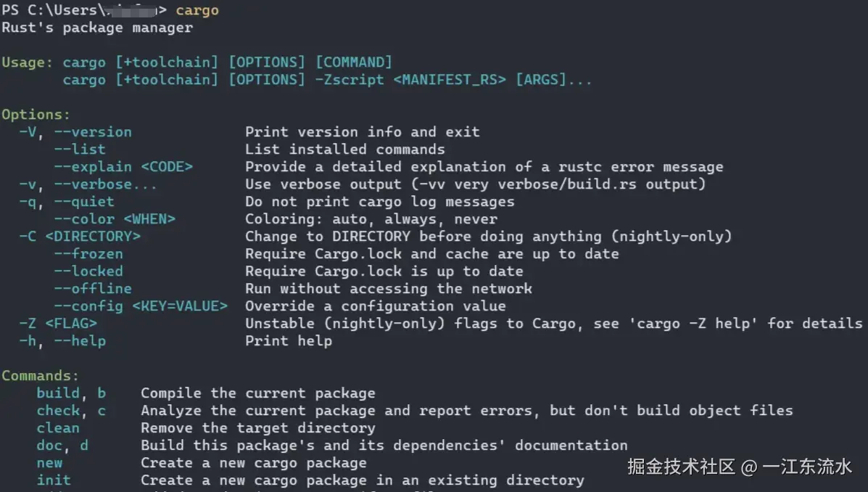868x492 pixels.
Task: Click the '--explain <CODE>' option
Action: click(x=123, y=167)
